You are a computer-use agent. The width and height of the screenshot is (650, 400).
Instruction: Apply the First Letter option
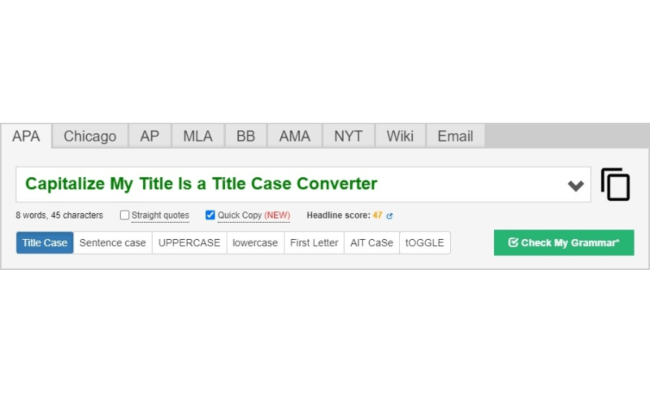point(314,242)
